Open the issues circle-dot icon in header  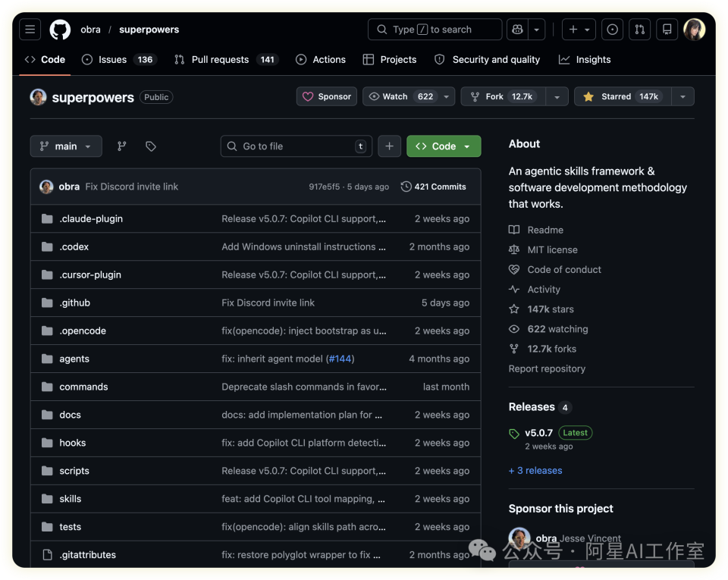coord(613,30)
